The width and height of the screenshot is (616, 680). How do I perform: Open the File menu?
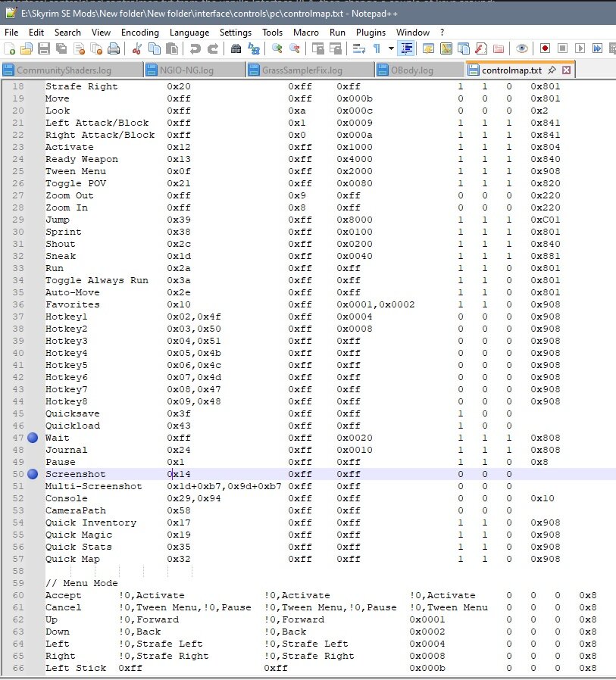point(11,33)
